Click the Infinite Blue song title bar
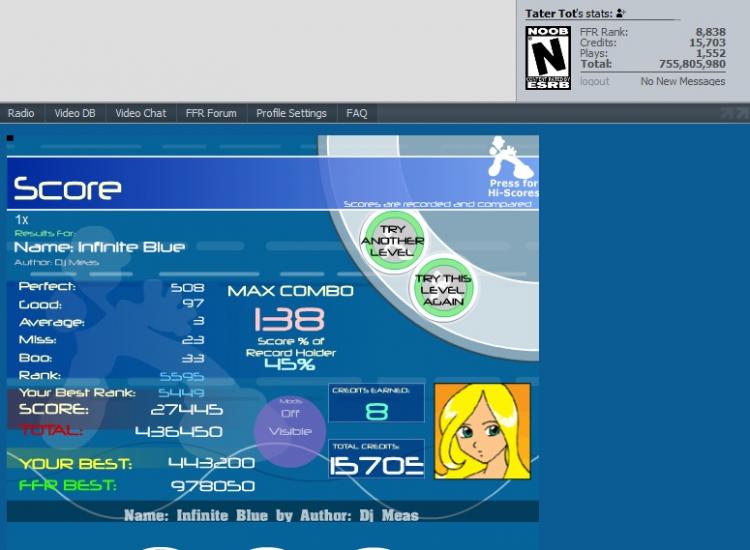Viewport: 750px width, 550px height. point(273,515)
